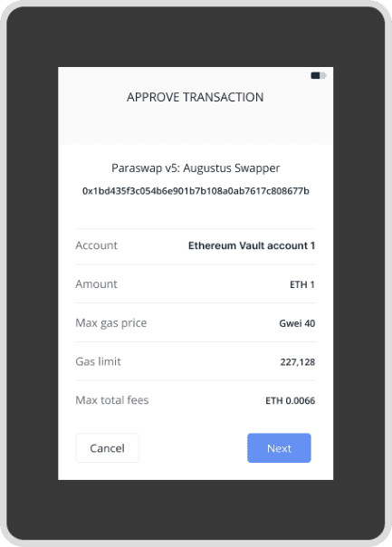Click the Gas limit label
The width and height of the screenshot is (392, 547).
pos(99,361)
